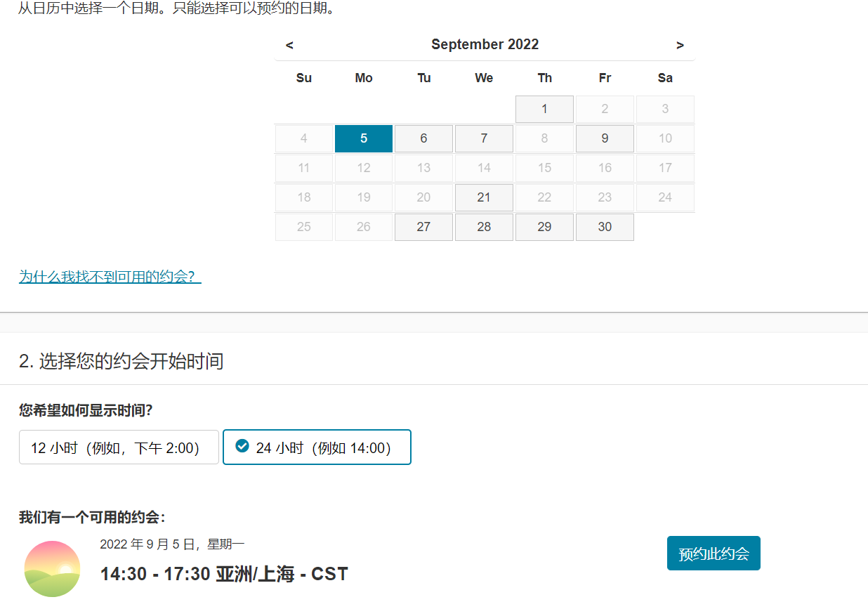Choose Thursday September 29
The image size is (868, 609).
coord(544,227)
